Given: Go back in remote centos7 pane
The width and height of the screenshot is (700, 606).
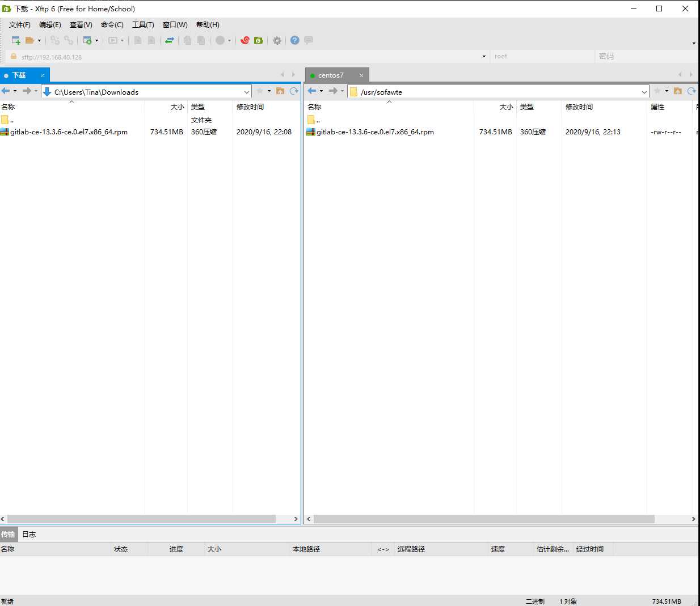Looking at the screenshot, I should 312,91.
